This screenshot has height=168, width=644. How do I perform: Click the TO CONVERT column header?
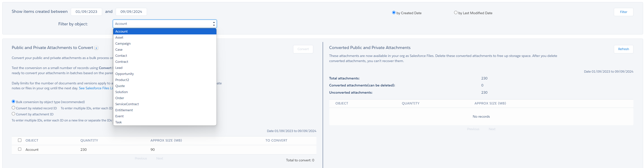tap(276, 140)
